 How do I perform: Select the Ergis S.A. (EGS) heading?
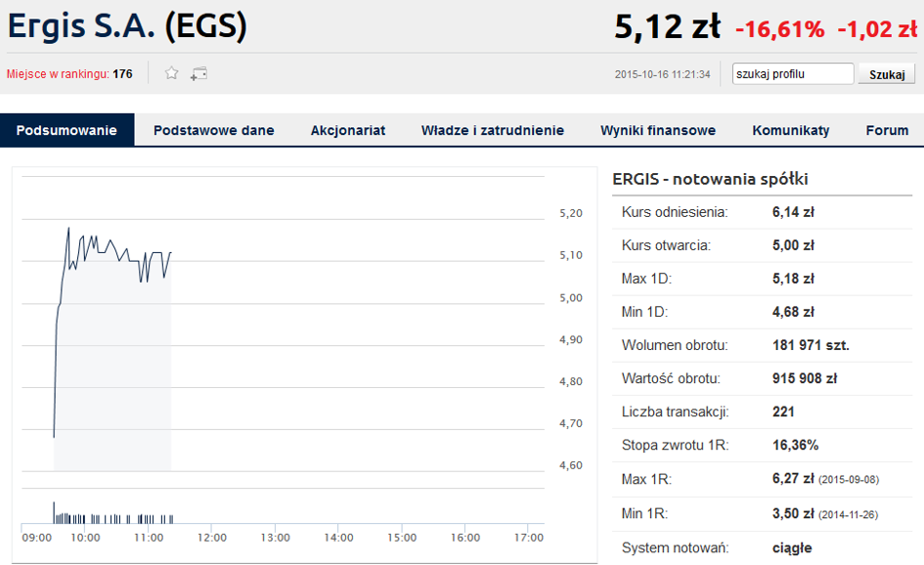(127, 27)
